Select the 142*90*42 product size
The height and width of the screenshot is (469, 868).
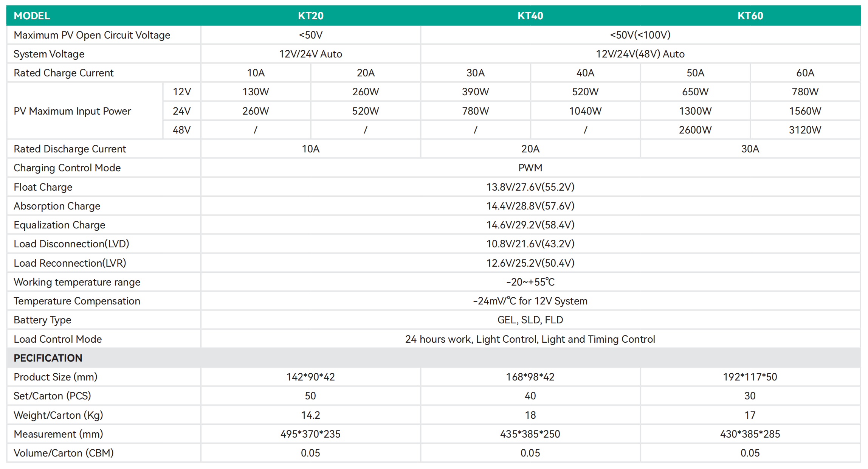coord(310,377)
